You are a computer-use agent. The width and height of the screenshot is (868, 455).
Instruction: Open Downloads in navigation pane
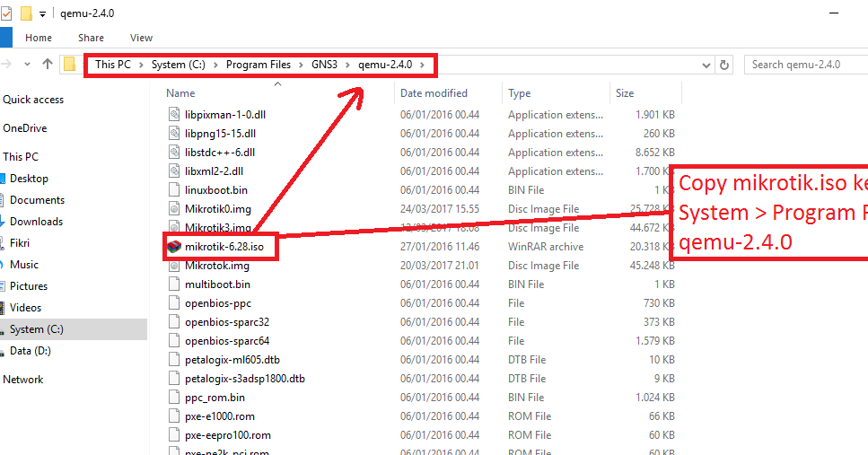tap(36, 222)
